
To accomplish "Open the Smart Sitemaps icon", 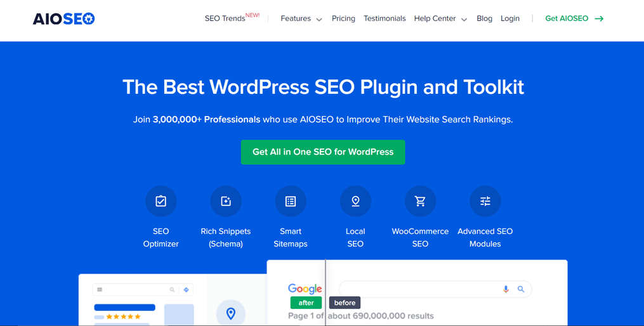I will [291, 201].
